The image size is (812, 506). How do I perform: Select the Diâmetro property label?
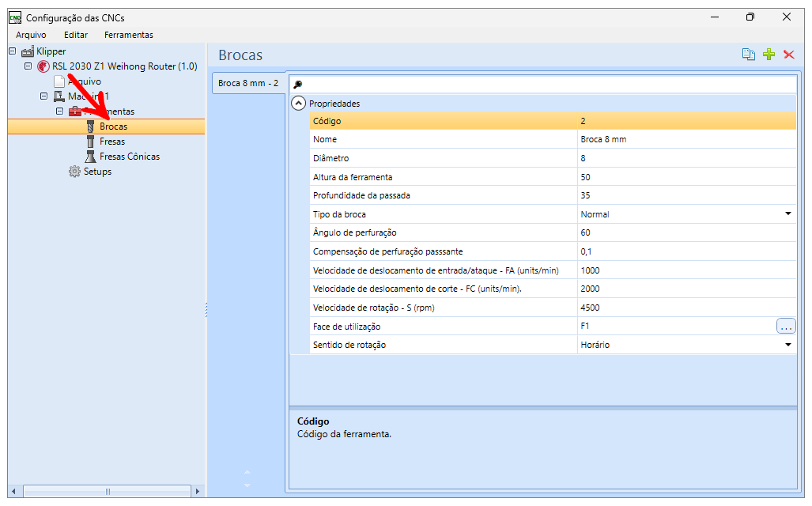tap(331, 158)
